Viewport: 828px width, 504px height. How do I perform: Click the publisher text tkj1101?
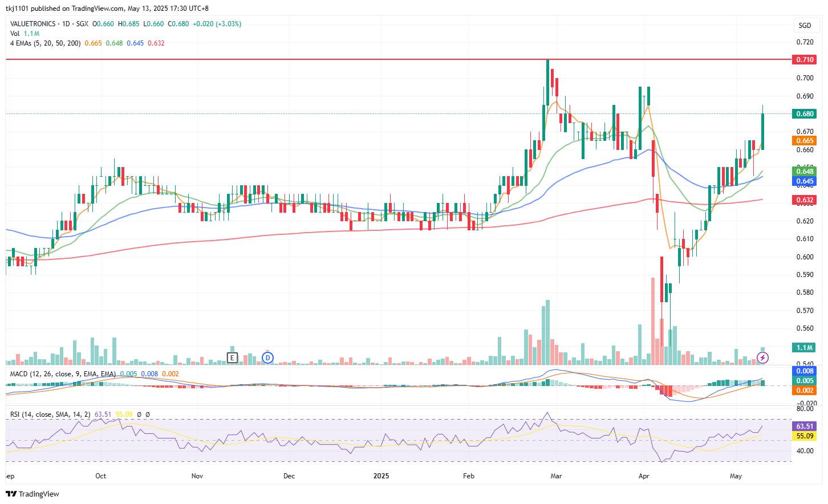(x=17, y=9)
